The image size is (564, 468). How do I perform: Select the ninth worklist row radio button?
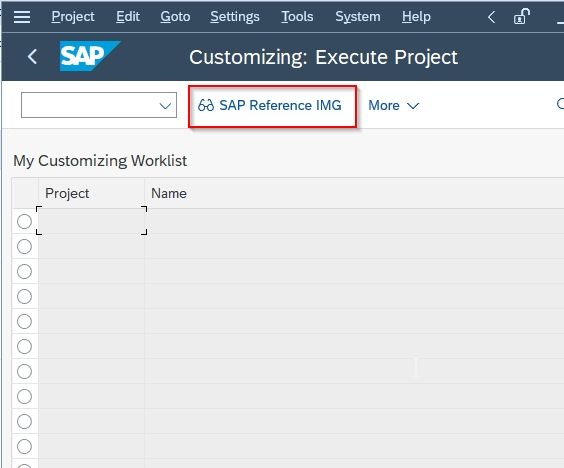24,421
